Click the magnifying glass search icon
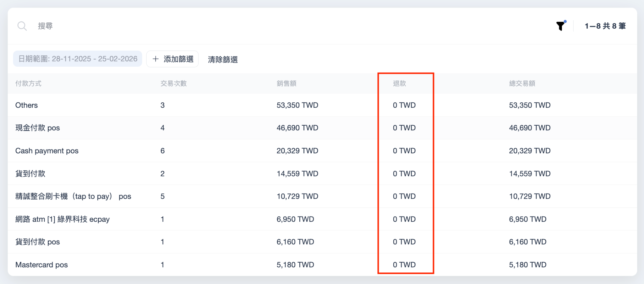644x284 pixels. tap(22, 26)
